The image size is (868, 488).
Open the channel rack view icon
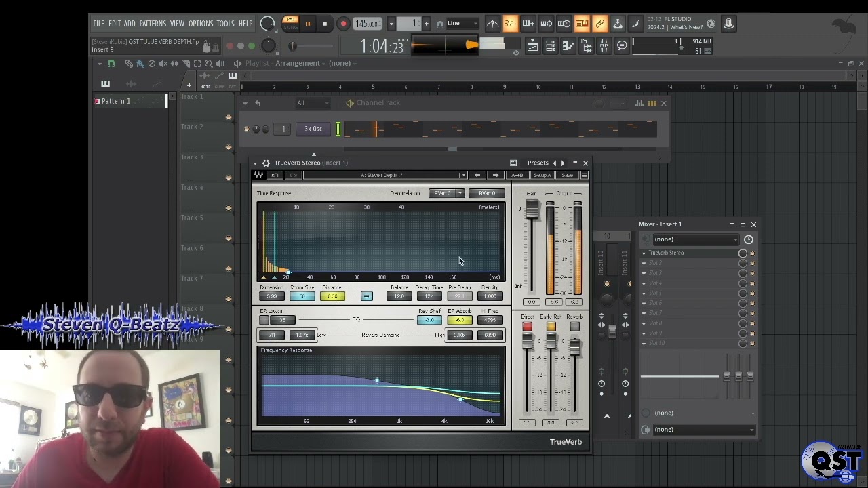[551, 46]
